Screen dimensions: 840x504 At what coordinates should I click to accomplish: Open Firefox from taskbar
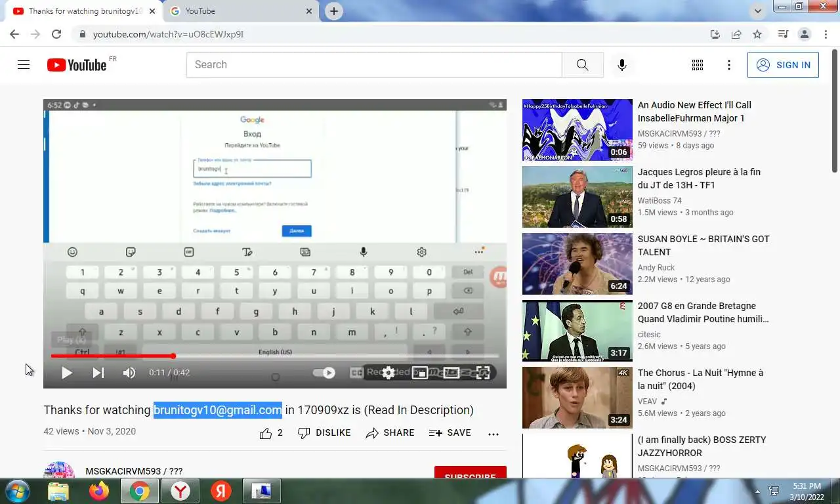(x=99, y=491)
